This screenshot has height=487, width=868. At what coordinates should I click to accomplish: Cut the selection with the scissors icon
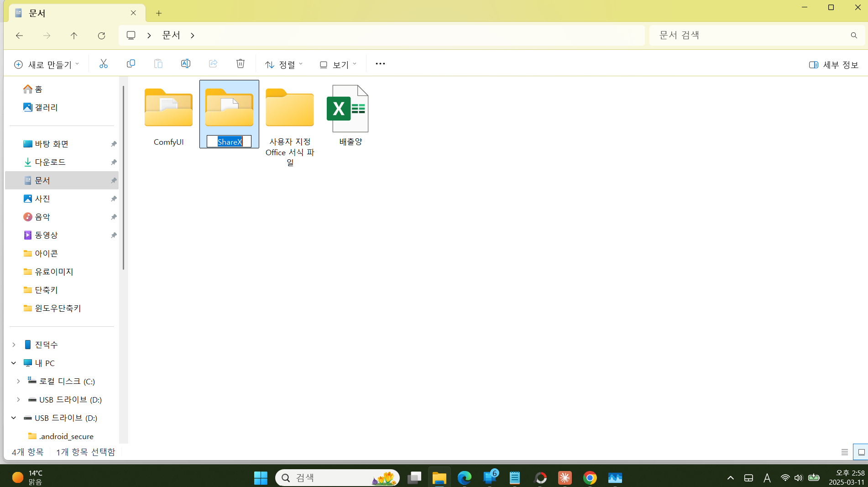coord(103,63)
